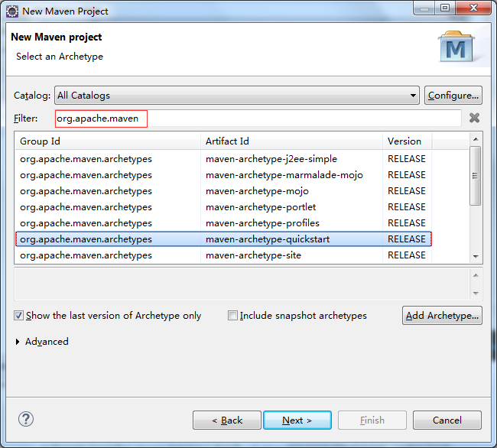
Task: Click the archetype list scrollbar thumb
Action: coord(475,176)
